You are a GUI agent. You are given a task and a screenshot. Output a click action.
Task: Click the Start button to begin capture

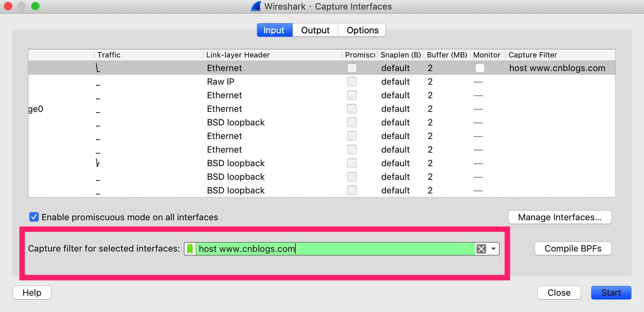(611, 293)
